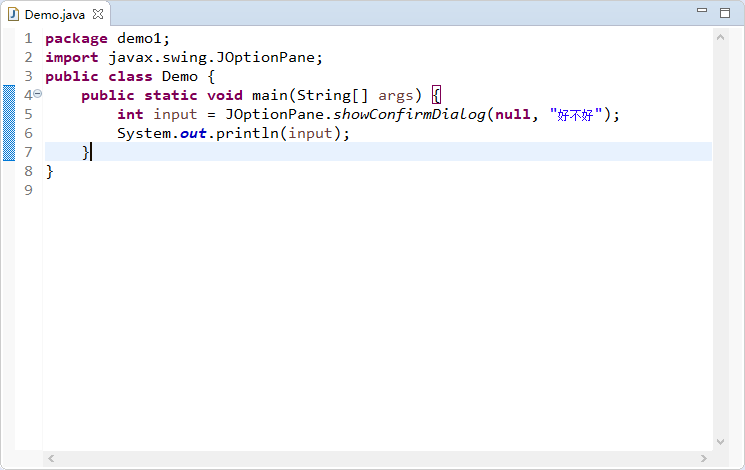Screen dimensions: 745x470
Task: Click "println" on line 6
Action: pyautogui.click(x=247, y=134)
